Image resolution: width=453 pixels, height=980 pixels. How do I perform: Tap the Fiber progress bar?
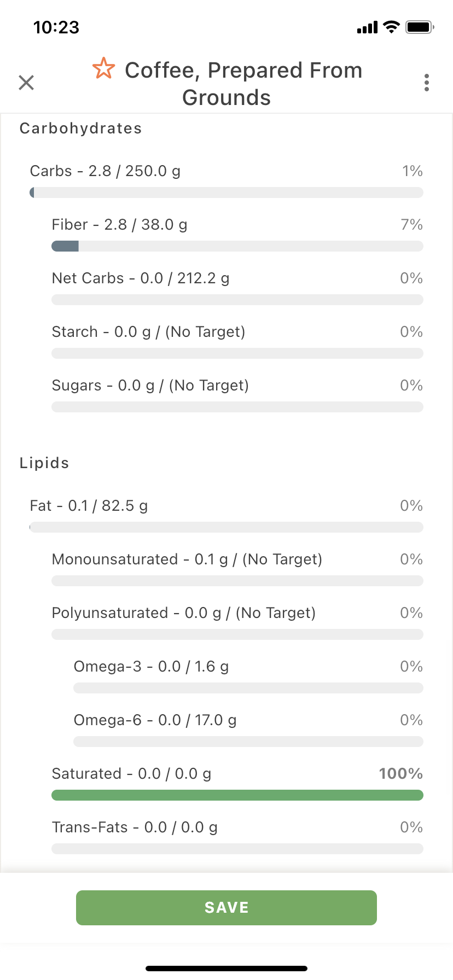coord(237,246)
